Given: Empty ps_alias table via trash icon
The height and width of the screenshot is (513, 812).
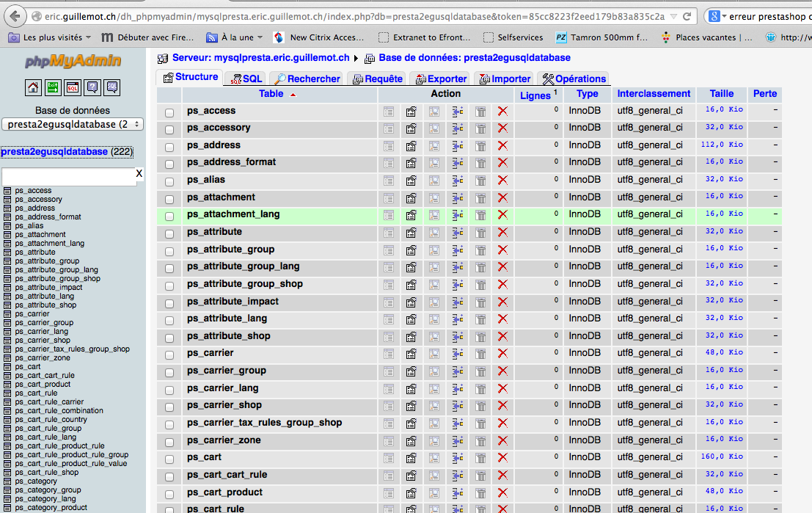Looking at the screenshot, I should [x=480, y=181].
